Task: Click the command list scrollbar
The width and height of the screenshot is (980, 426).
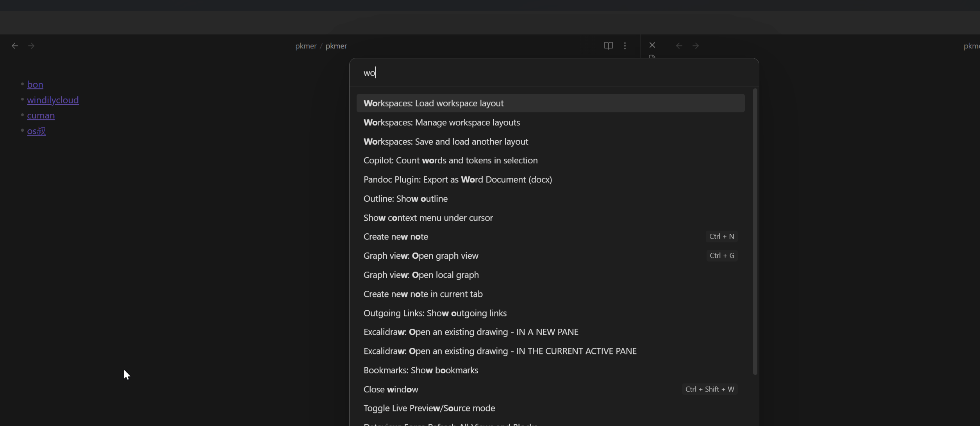Action: pos(755,231)
